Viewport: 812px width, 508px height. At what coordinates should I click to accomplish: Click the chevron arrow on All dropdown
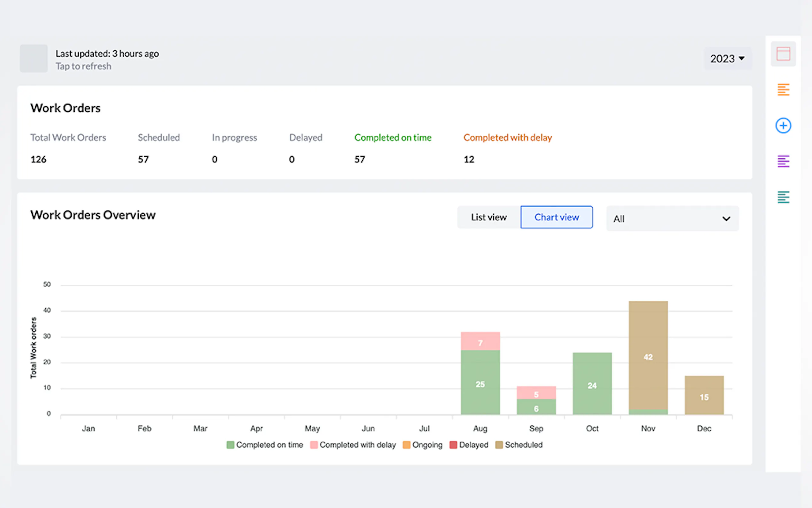(726, 219)
